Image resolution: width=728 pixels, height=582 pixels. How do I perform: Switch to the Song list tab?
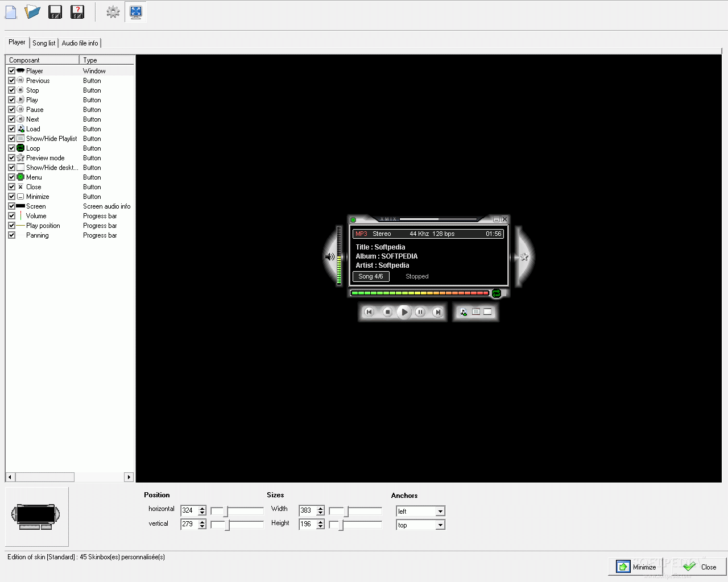tap(44, 43)
